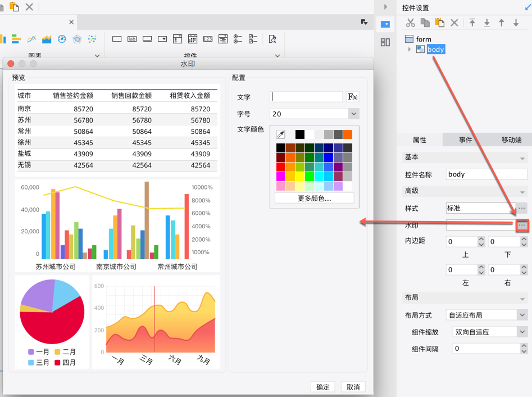Select the checkbox group widget icon
This screenshot has width=532, height=397.
[253, 39]
